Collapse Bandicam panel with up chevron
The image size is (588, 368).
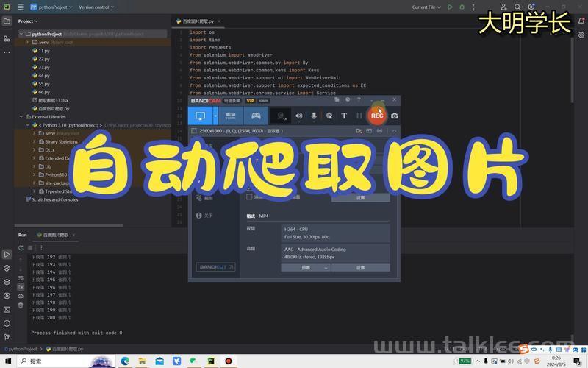pyautogui.click(x=394, y=131)
